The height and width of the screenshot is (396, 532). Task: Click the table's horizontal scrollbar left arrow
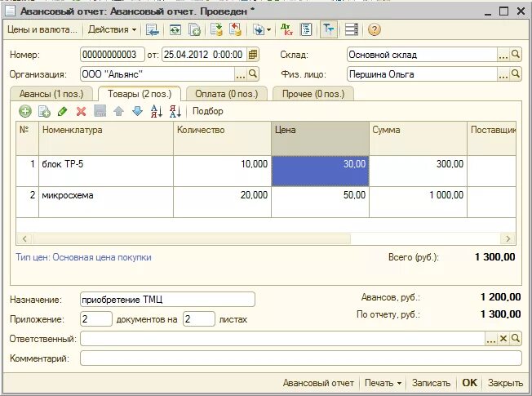pos(24,238)
